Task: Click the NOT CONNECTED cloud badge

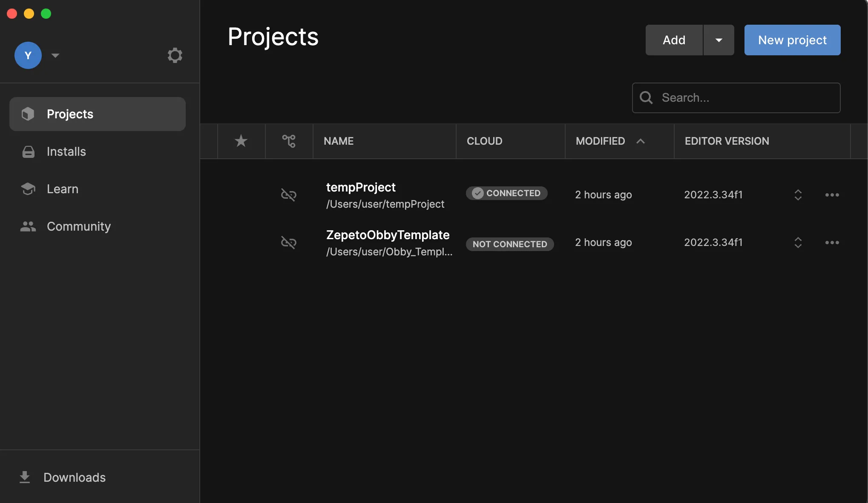Action: tap(510, 244)
